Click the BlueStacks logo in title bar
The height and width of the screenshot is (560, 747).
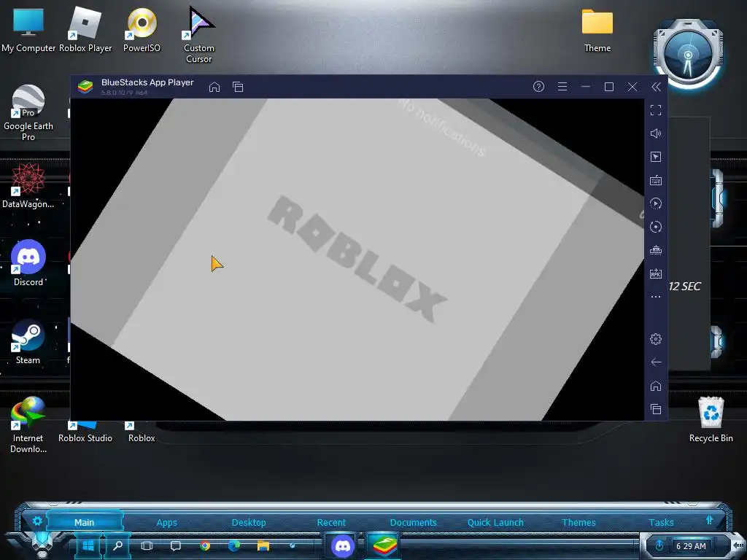pos(85,87)
